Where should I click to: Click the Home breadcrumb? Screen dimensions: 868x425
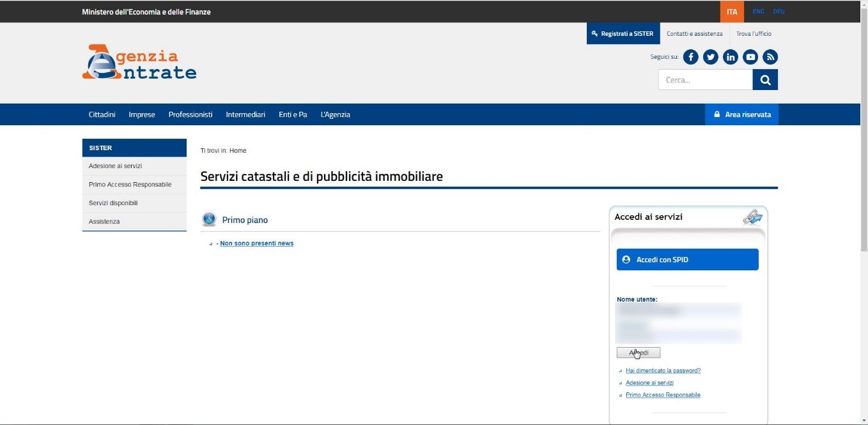click(238, 151)
